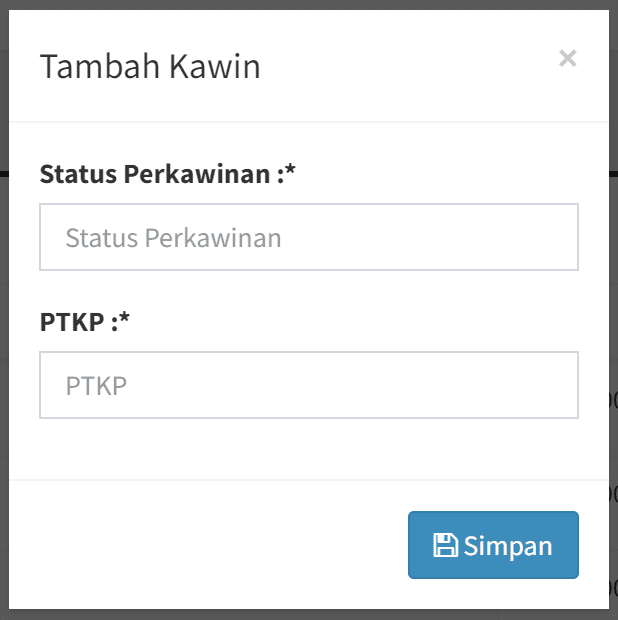Close the Tambah Kawin dialog
This screenshot has width=618, height=620.
point(568,59)
